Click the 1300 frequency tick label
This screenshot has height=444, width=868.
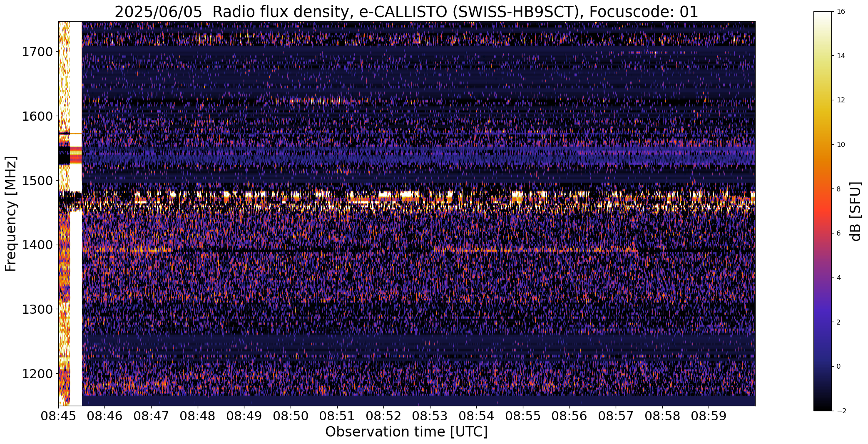(37, 309)
